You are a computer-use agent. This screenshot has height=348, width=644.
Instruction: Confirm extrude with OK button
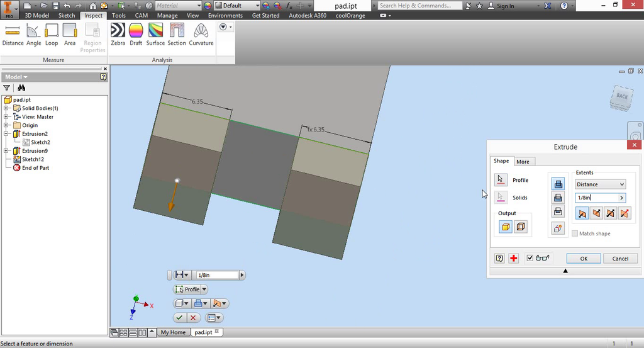click(584, 259)
